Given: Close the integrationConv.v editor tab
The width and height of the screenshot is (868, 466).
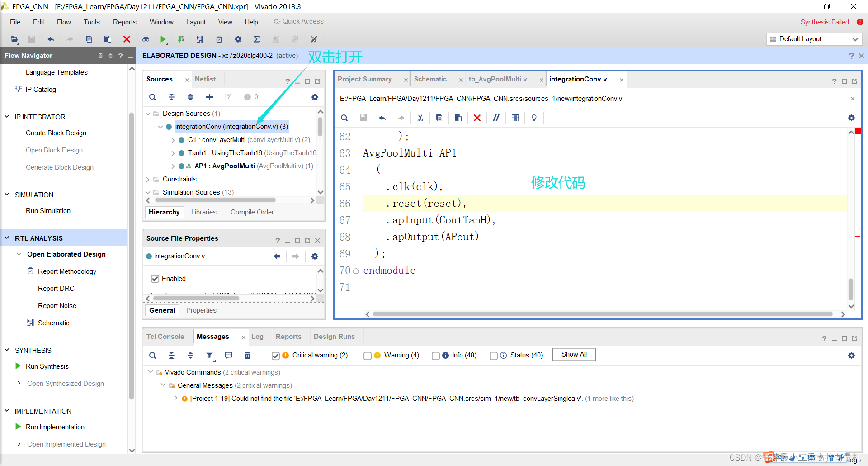Looking at the screenshot, I should (622, 80).
